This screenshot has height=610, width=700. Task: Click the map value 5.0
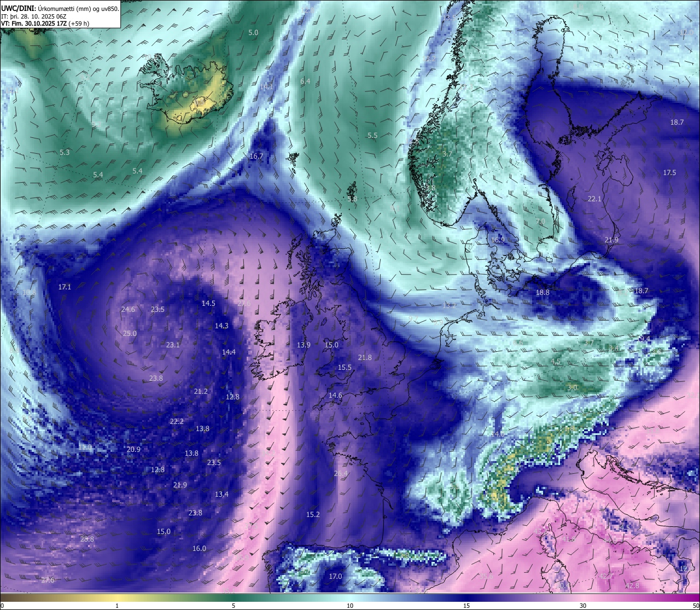click(x=253, y=33)
